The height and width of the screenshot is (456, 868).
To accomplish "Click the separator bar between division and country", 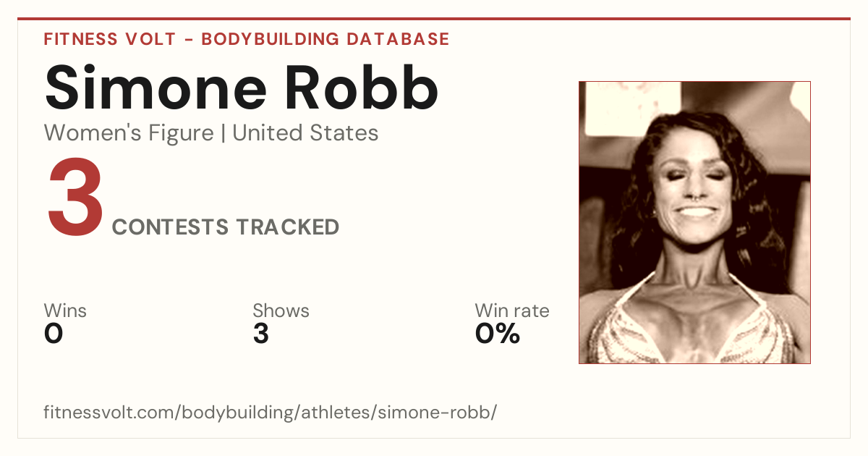I will 223,133.
